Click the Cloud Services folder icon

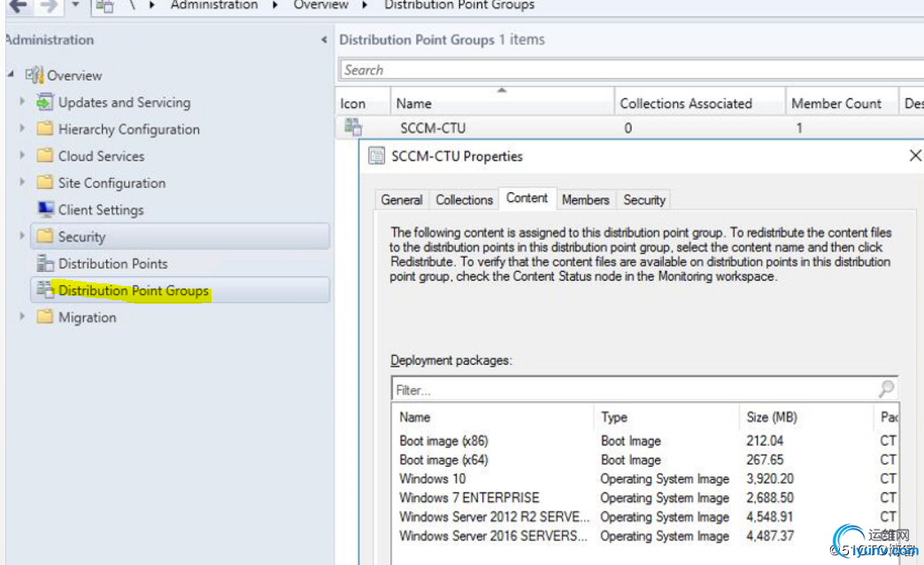[x=45, y=155]
